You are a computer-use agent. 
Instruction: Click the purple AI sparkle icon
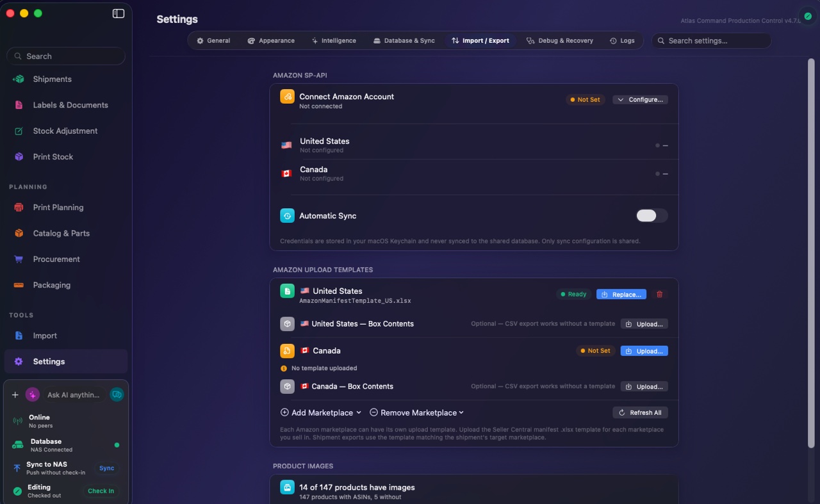pos(33,395)
